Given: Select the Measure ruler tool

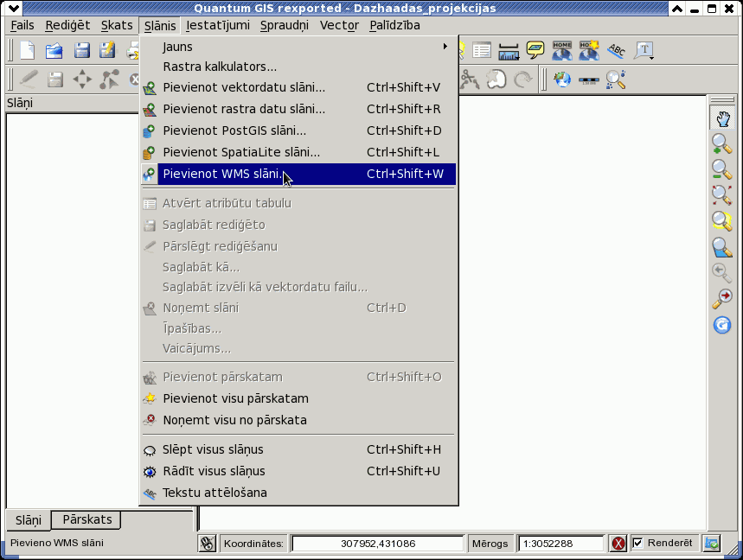Looking at the screenshot, I should [x=509, y=51].
